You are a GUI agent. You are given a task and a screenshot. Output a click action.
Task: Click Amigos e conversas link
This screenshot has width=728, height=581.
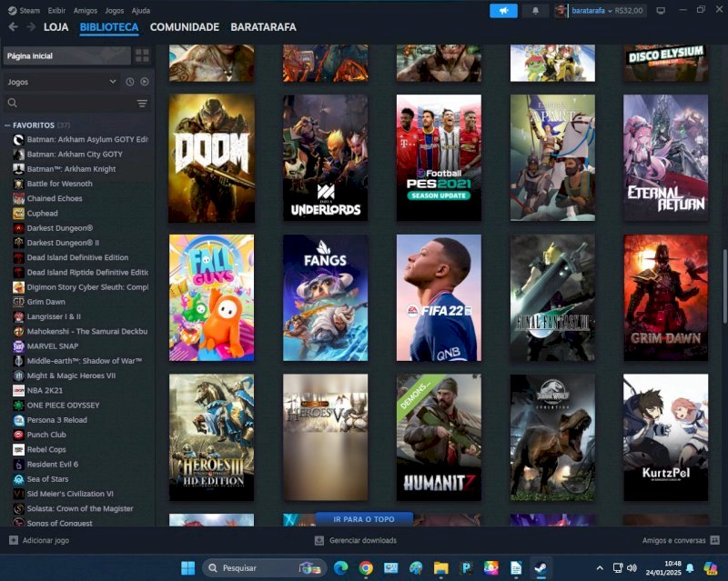tap(673, 540)
